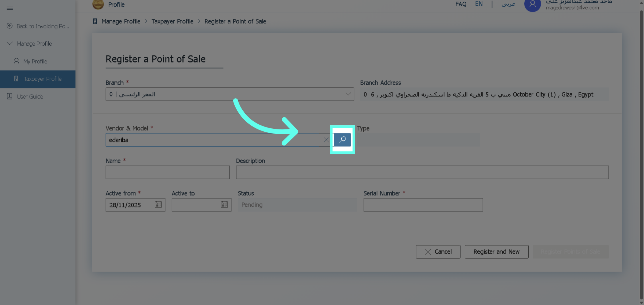The width and height of the screenshot is (644, 305).
Task: Click into the Description field
Action: [x=422, y=172]
